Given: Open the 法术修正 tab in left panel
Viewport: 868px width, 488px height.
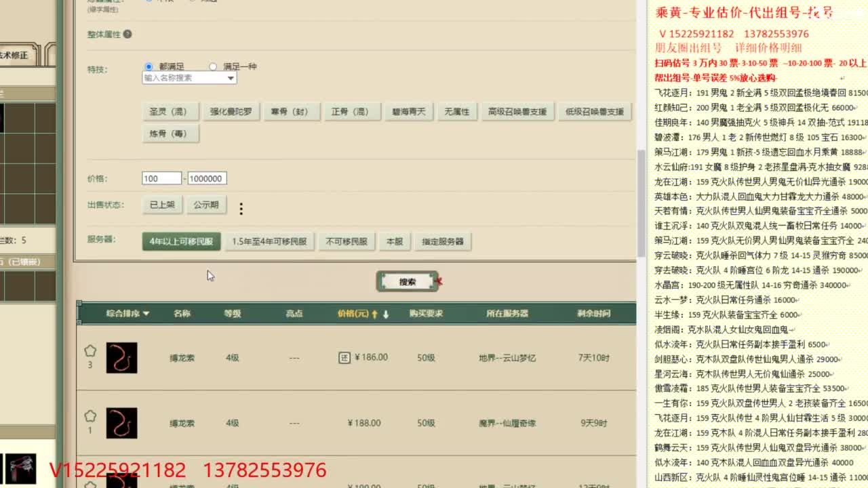Looking at the screenshot, I should [14, 56].
